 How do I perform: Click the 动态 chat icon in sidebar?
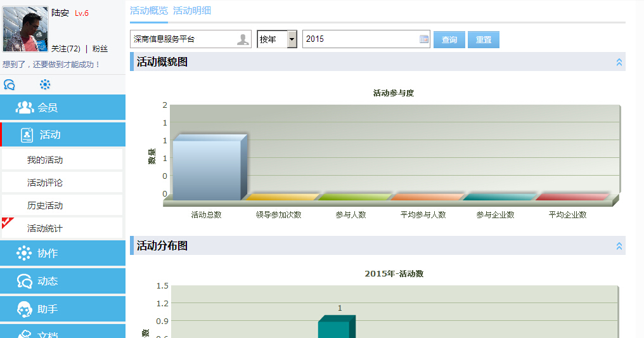(x=24, y=281)
